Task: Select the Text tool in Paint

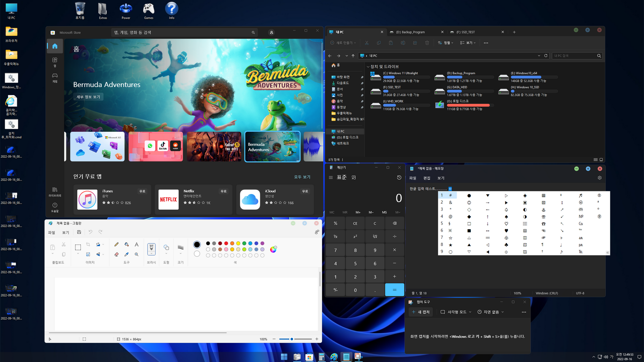Action: tap(137, 244)
